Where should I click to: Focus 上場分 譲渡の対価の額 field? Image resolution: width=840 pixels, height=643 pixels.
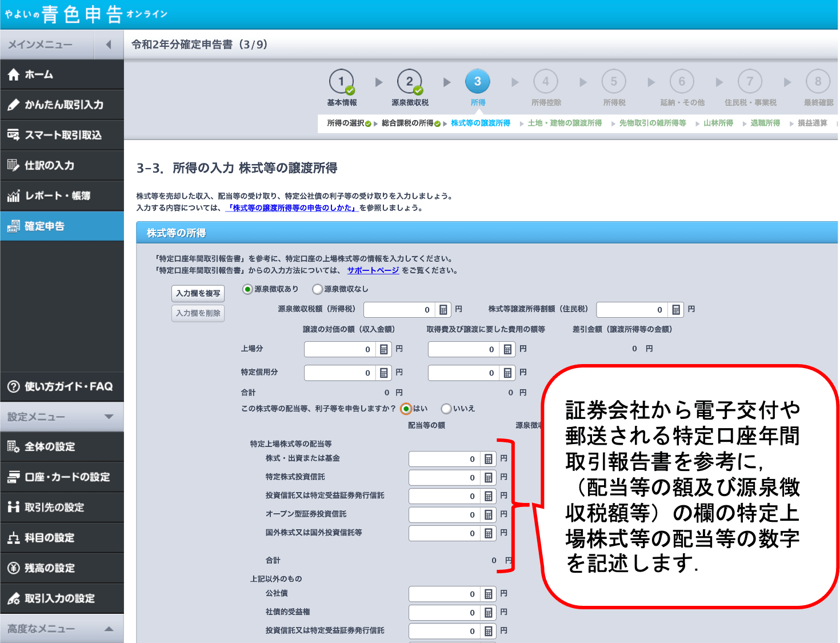pyautogui.click(x=341, y=349)
